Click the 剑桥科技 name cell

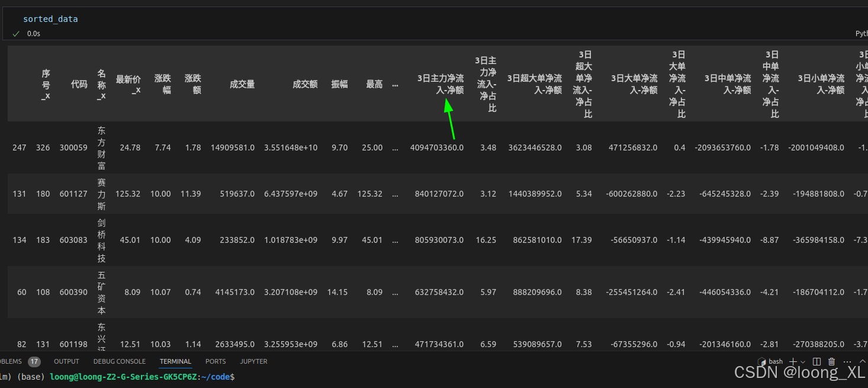point(101,240)
